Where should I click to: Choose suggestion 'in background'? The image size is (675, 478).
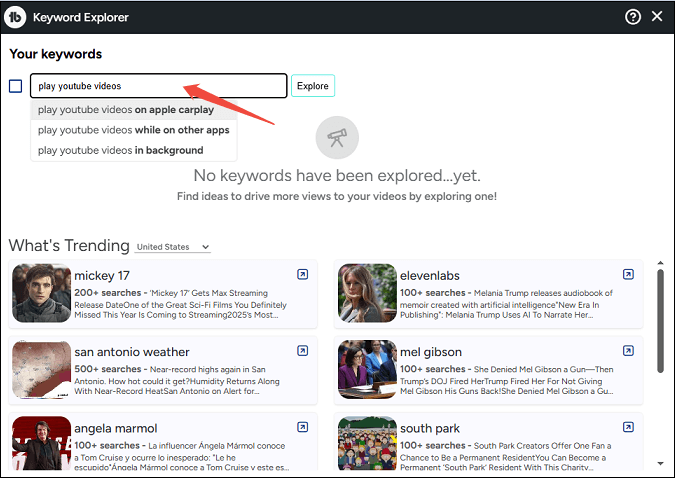tap(134, 150)
